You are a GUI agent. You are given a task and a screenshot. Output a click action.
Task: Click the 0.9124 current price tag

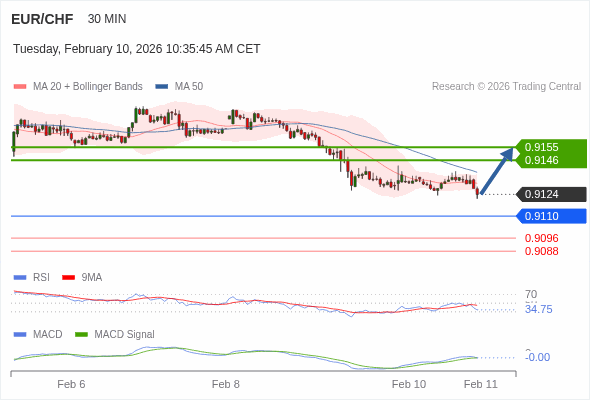[552, 194]
